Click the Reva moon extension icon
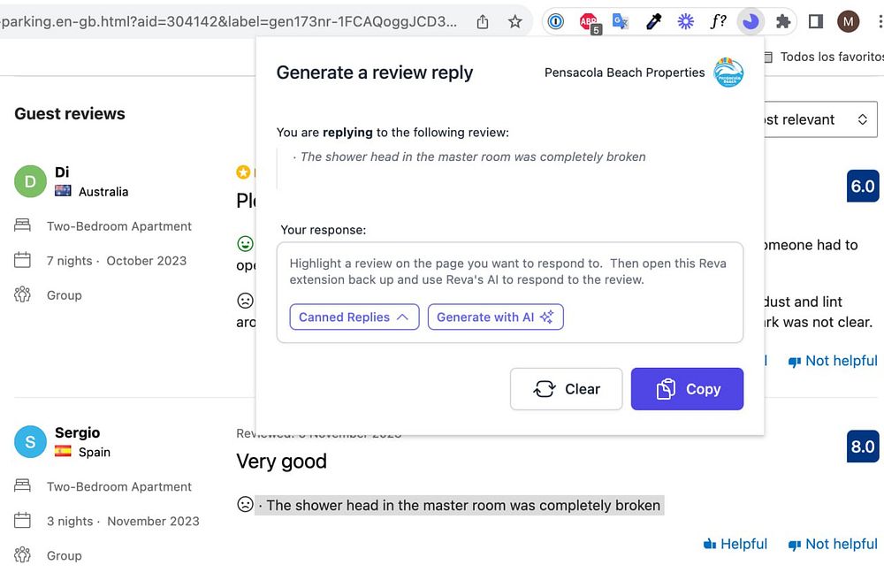This screenshot has width=884, height=588. (x=751, y=22)
